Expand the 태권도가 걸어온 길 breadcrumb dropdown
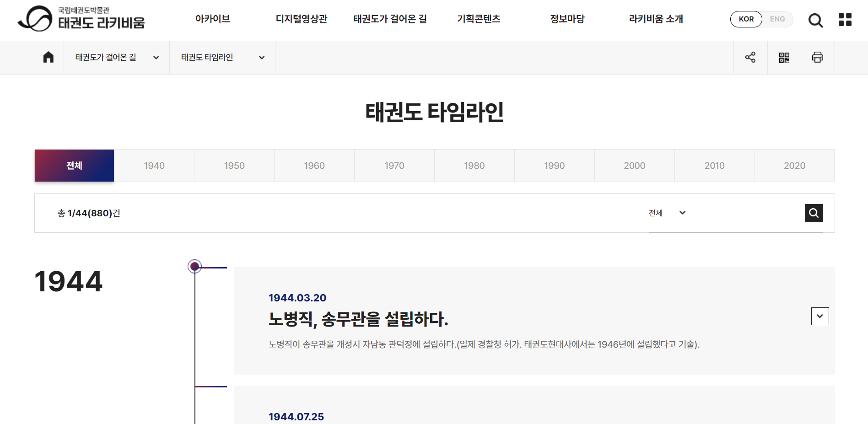 click(x=117, y=58)
